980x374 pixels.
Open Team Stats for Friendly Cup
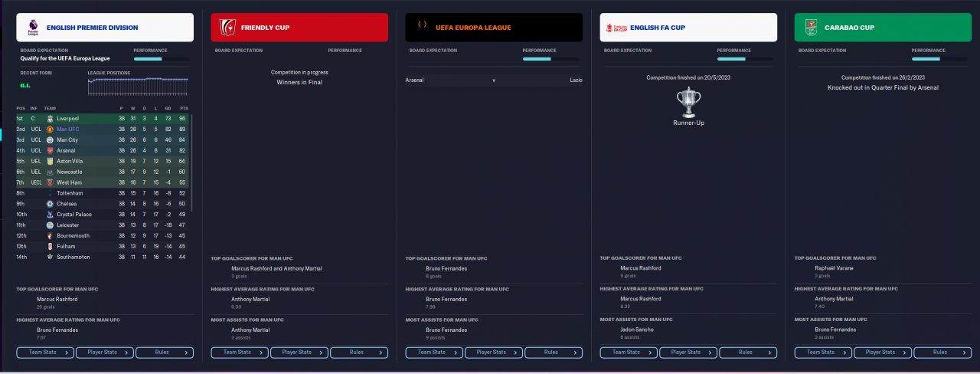tap(240, 353)
